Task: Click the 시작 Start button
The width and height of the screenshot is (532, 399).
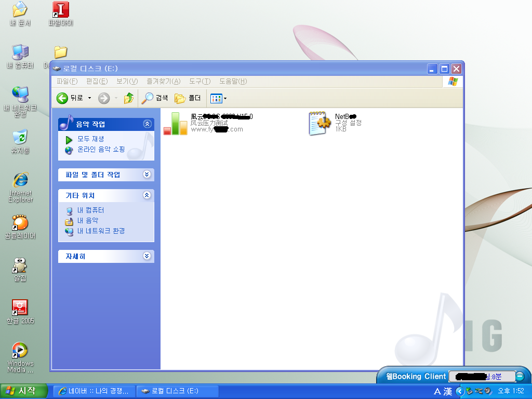Action: (x=21, y=391)
